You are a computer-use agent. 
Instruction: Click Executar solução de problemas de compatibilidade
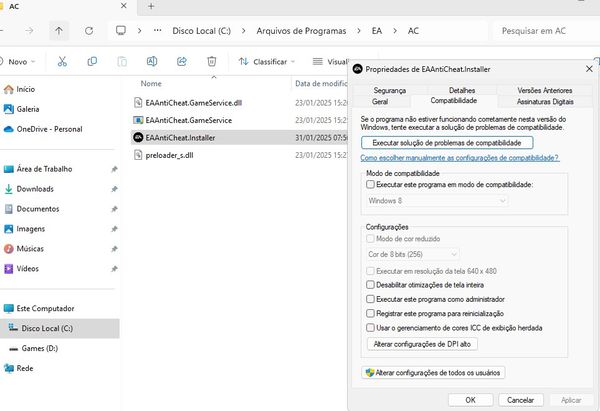pyautogui.click(x=447, y=143)
